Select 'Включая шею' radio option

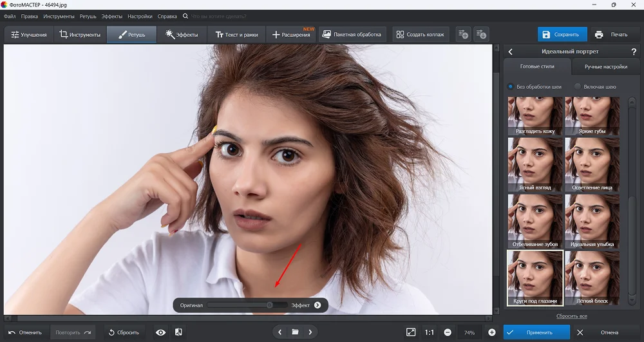(x=595, y=87)
